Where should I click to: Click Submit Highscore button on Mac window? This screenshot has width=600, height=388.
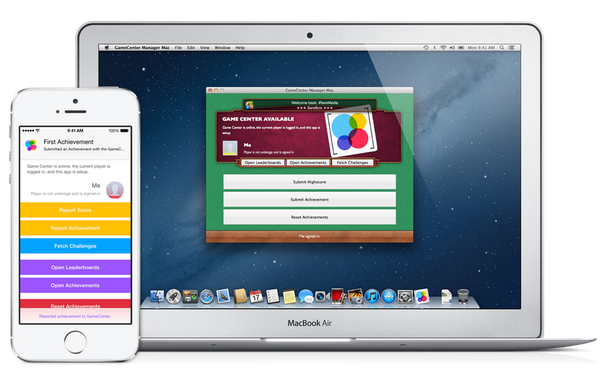click(x=310, y=182)
